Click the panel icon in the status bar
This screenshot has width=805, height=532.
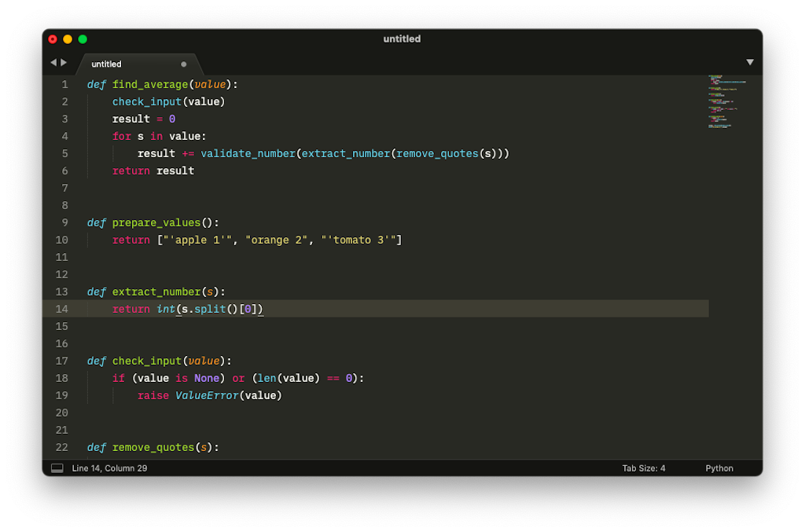point(56,468)
